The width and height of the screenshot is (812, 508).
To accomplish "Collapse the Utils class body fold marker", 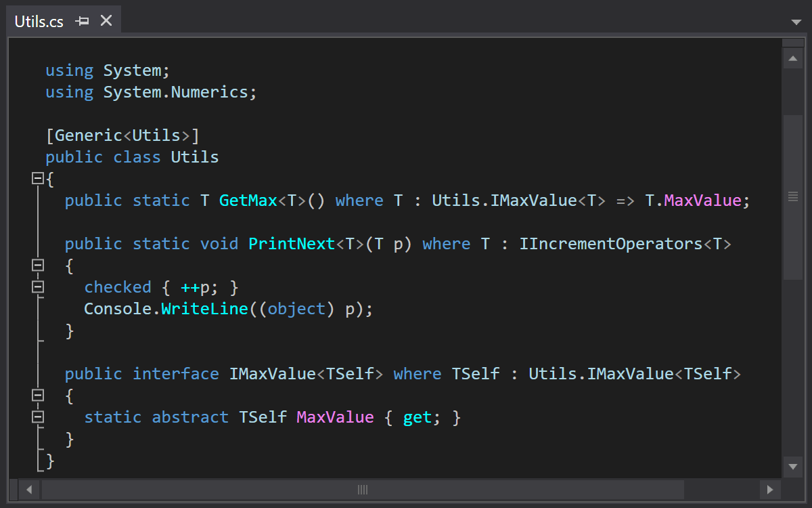I will point(38,179).
